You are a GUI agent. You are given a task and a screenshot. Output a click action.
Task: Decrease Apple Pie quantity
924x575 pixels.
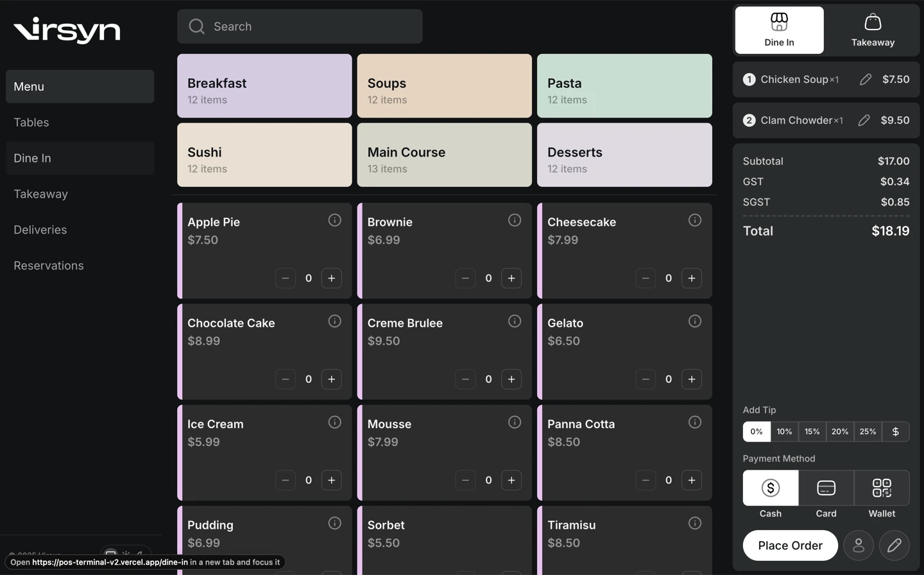(286, 278)
